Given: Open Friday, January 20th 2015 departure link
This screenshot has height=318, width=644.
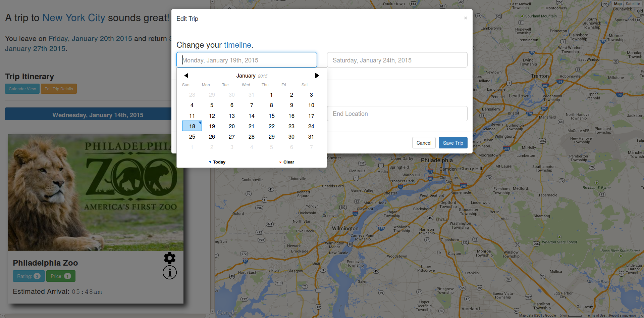Looking at the screenshot, I should tap(90, 39).
